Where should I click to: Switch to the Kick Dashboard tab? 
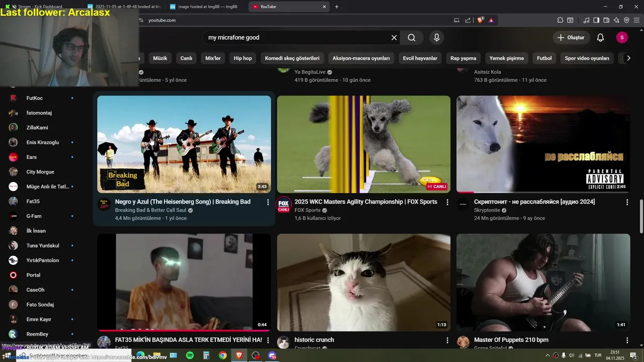pyautogui.click(x=40, y=7)
